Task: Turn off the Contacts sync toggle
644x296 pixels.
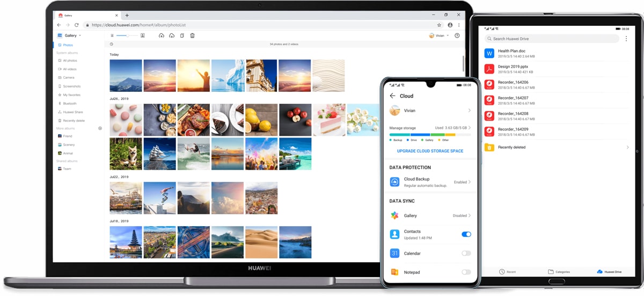Action: (466, 234)
